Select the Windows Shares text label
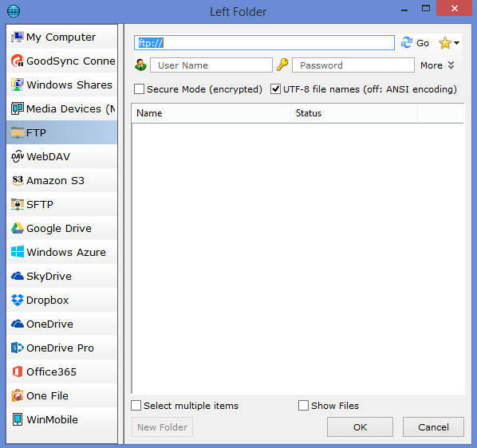Image resolution: width=477 pixels, height=448 pixels. pyautogui.click(x=69, y=84)
